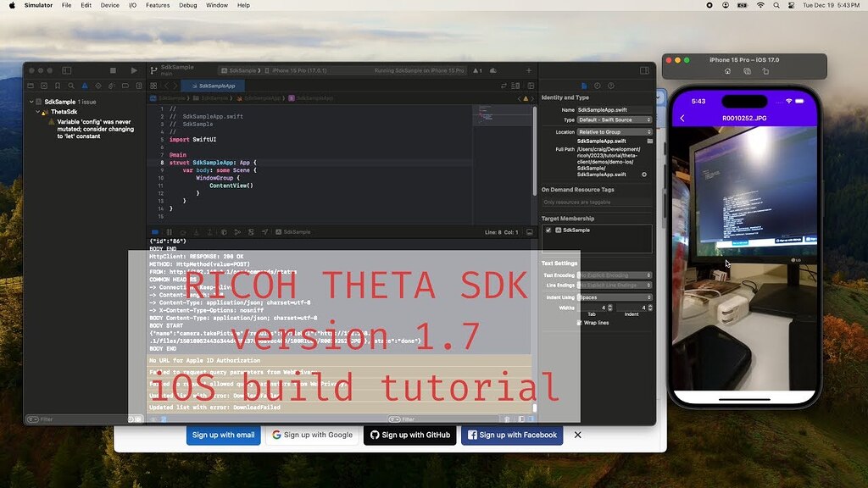Open the Project navigator tab

pyautogui.click(x=31, y=86)
